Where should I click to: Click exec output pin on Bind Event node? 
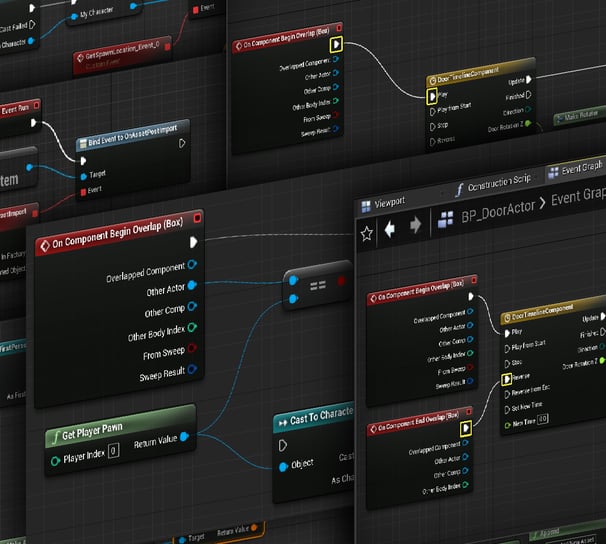[182, 143]
